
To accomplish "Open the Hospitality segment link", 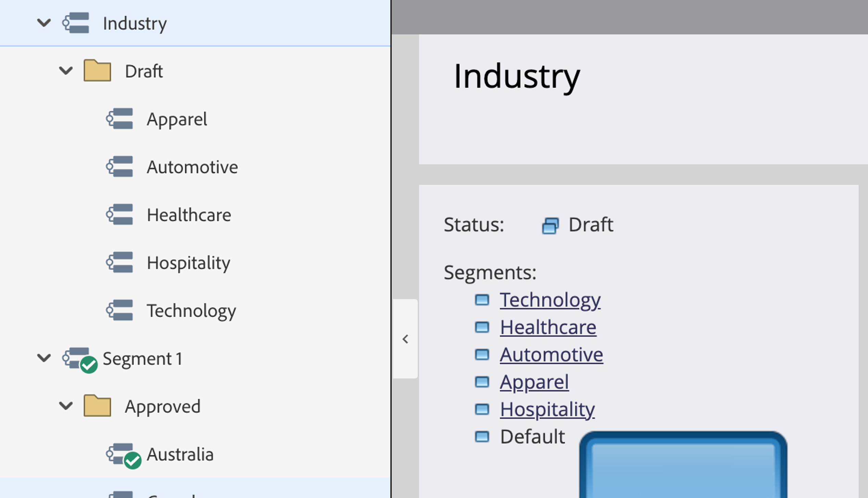I will click(x=547, y=409).
